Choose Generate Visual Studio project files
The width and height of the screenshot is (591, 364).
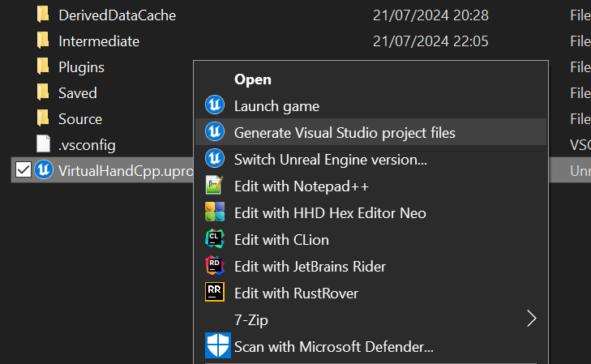[370, 132]
